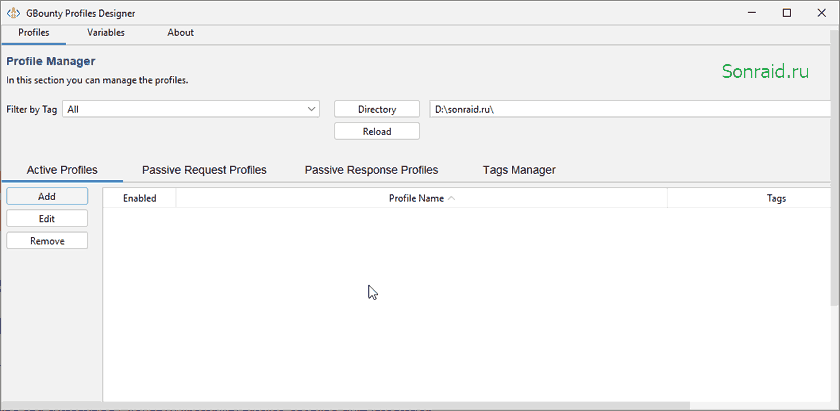Image resolution: width=840 pixels, height=411 pixels.
Task: Sort by the Enabled column header
Action: point(139,198)
